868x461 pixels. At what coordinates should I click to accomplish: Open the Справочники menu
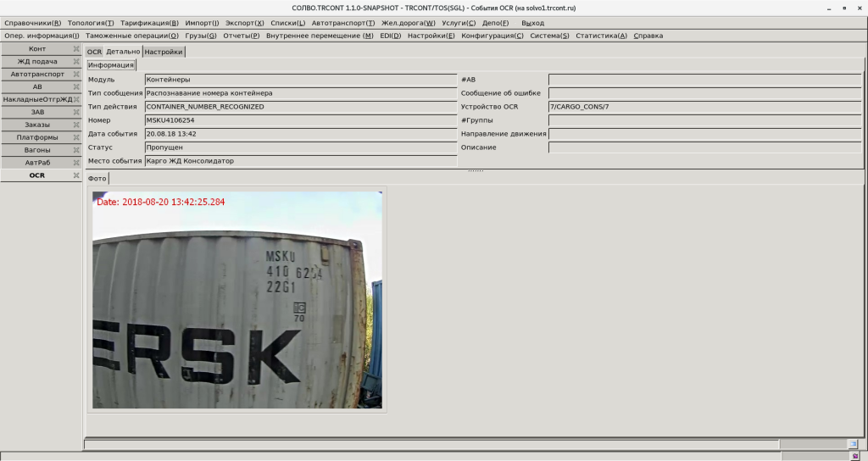tap(33, 23)
